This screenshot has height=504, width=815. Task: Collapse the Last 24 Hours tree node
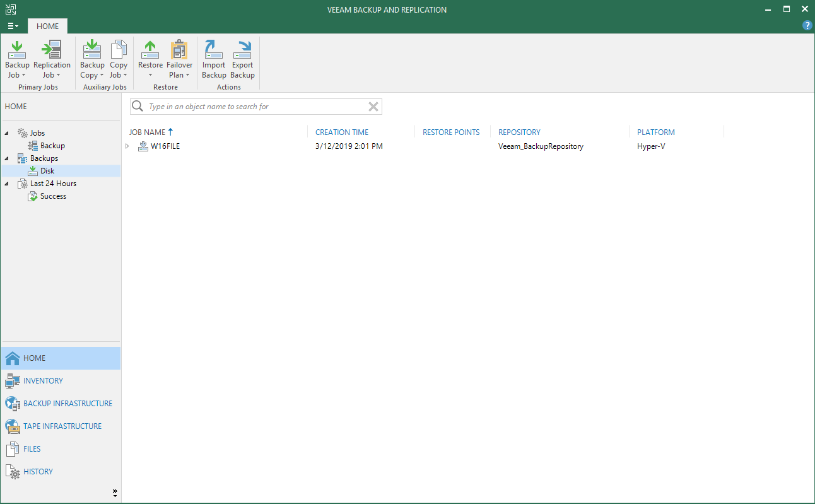pos(7,184)
